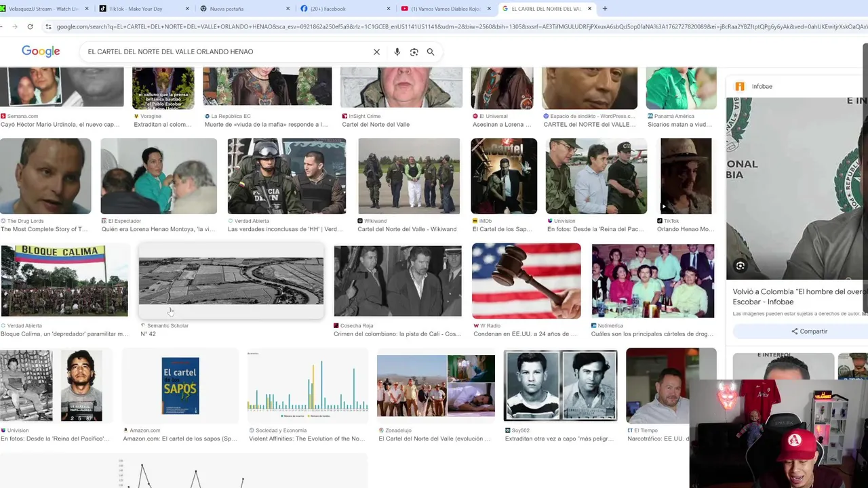Click the browser address bar URL
Image resolution: width=868 pixels, height=488 pixels.
(x=461, y=26)
